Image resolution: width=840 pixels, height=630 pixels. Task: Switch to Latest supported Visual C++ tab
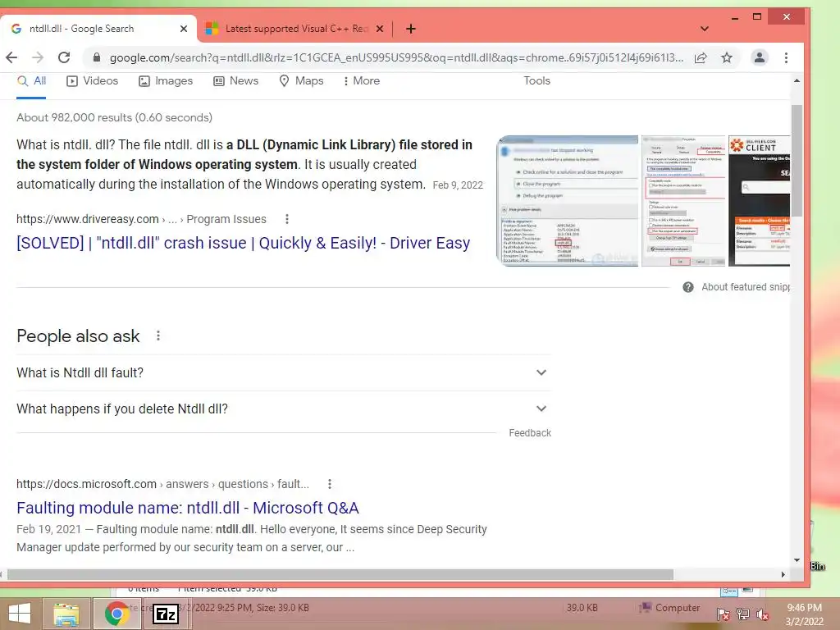[x=296, y=29]
